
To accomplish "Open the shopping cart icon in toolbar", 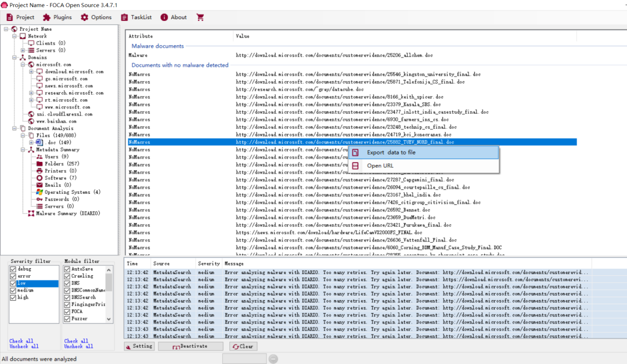I will point(200,17).
